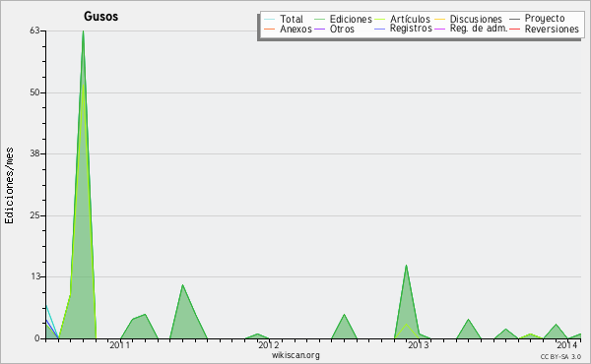Open the wikiscan.org source label
The width and height of the screenshot is (591, 364).
click(295, 355)
